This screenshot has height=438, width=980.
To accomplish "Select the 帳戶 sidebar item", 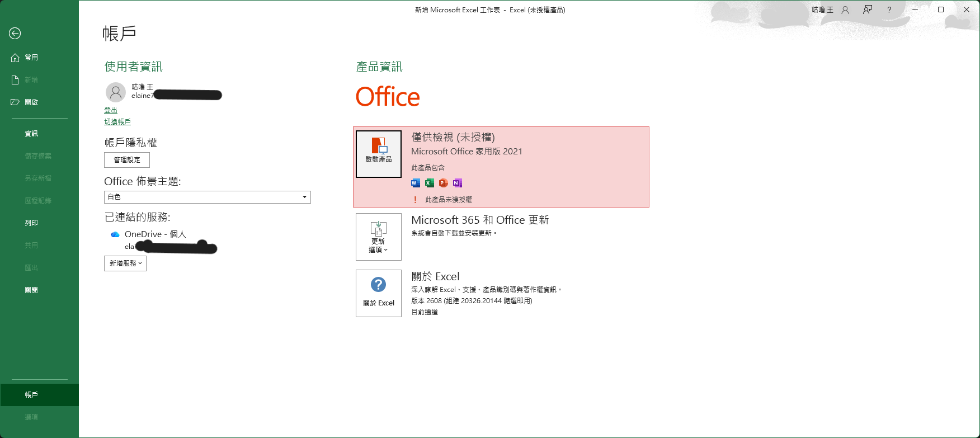I will tap(39, 395).
